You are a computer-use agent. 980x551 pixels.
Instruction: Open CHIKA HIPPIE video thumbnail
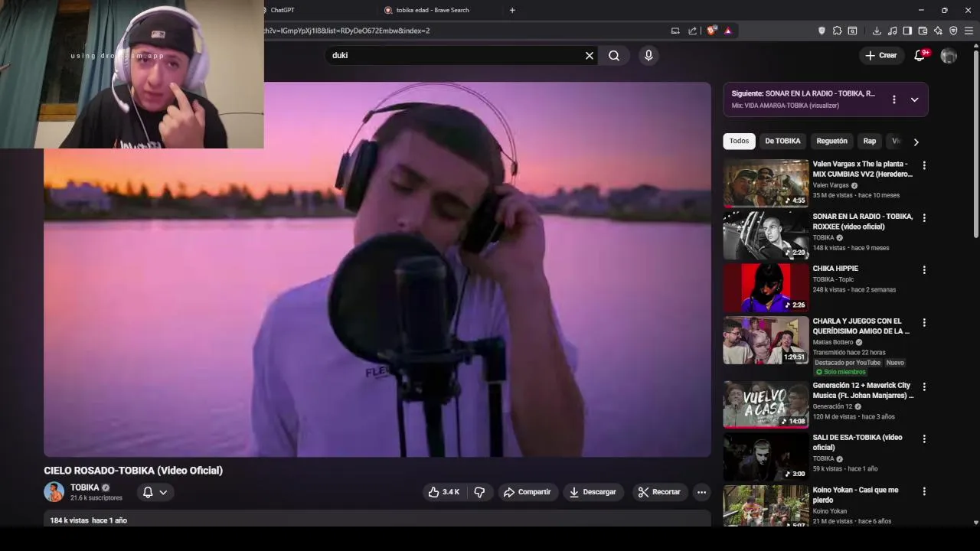[x=766, y=288]
